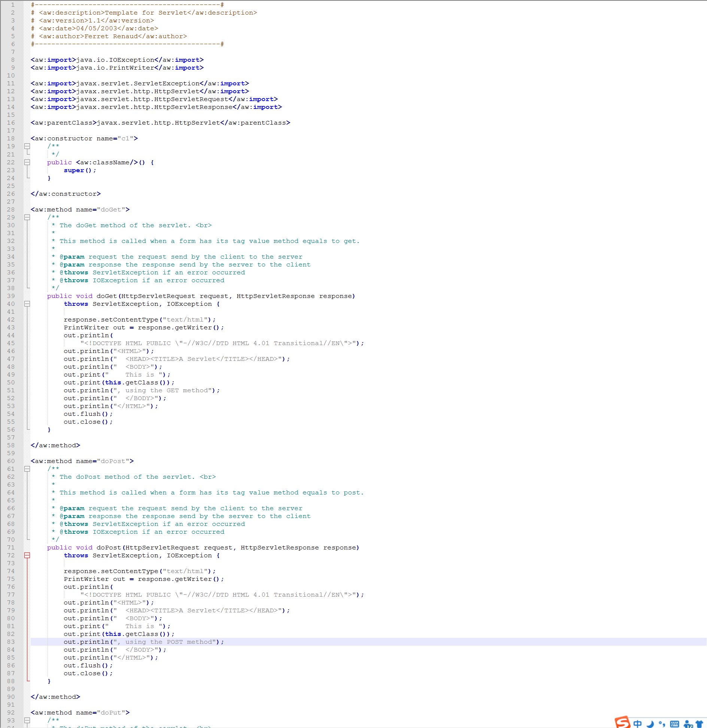
Task: Click 'this.getClass()' print on line 50
Action: [119, 383]
